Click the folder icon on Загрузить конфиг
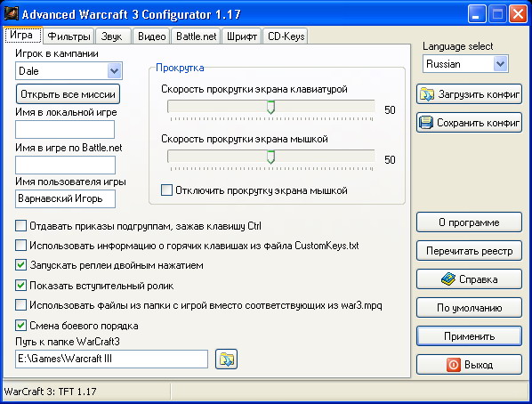This screenshot has height=404, width=532. pyautogui.click(x=426, y=94)
